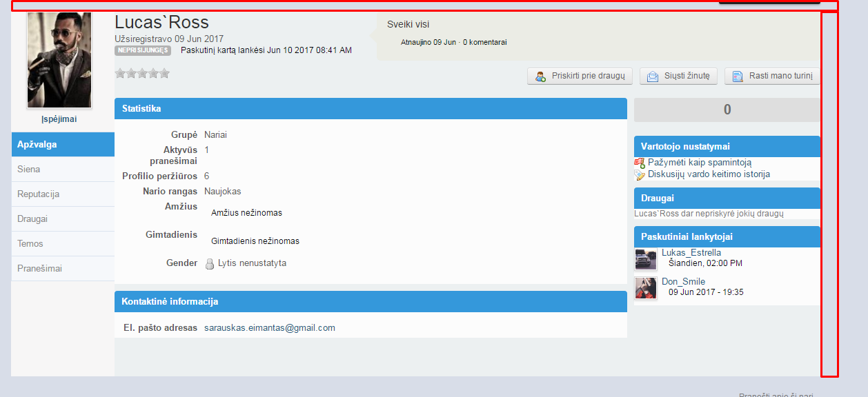Click the spammer flag icon

[x=640, y=163]
